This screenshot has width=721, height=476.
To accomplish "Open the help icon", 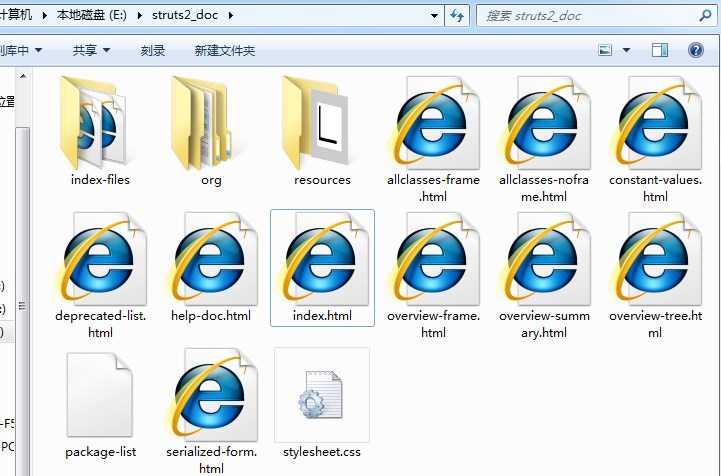I will point(696,50).
